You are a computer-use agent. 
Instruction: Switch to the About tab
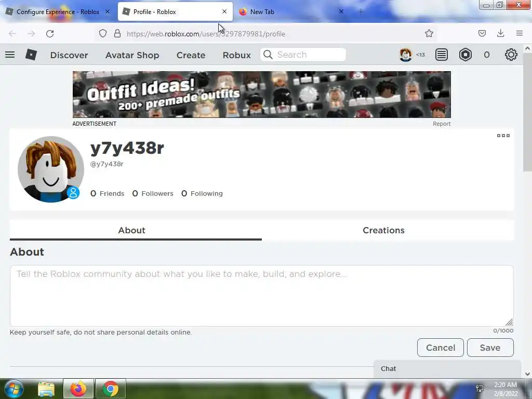(136, 230)
